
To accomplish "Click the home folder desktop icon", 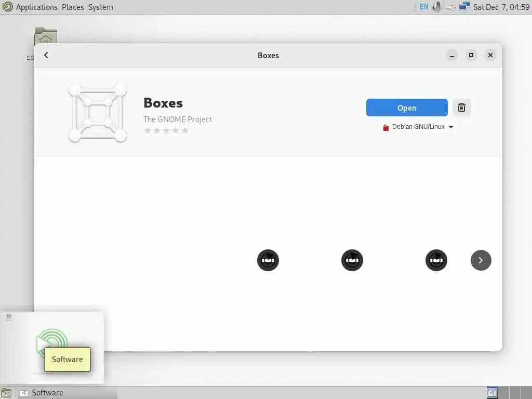I will click(x=46, y=36).
